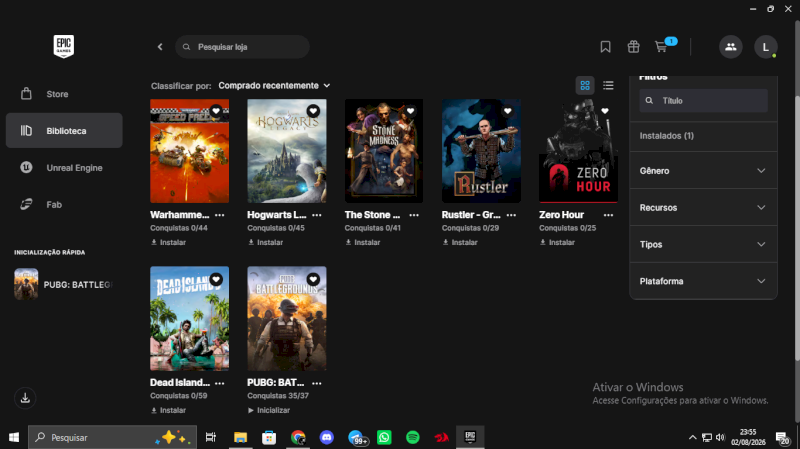Click 'Conquistas 0/59' under Dead Island
Screen dimensions: 800x449
pyautogui.click(x=179, y=396)
